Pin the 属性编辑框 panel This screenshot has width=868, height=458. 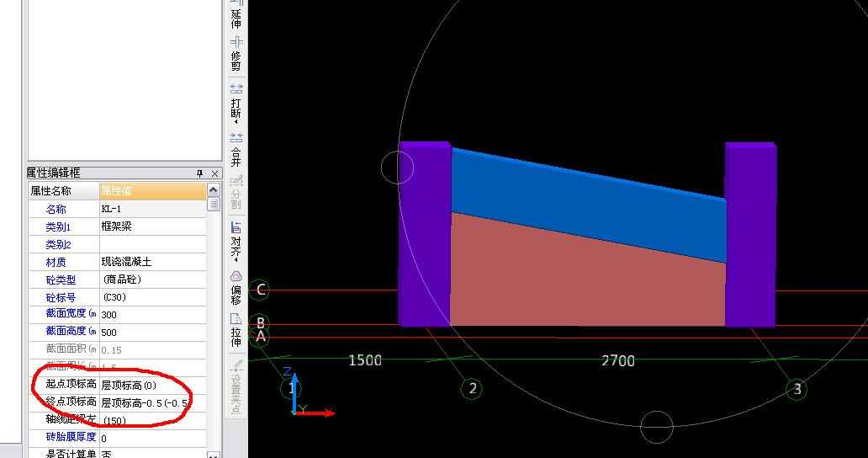pos(200,173)
